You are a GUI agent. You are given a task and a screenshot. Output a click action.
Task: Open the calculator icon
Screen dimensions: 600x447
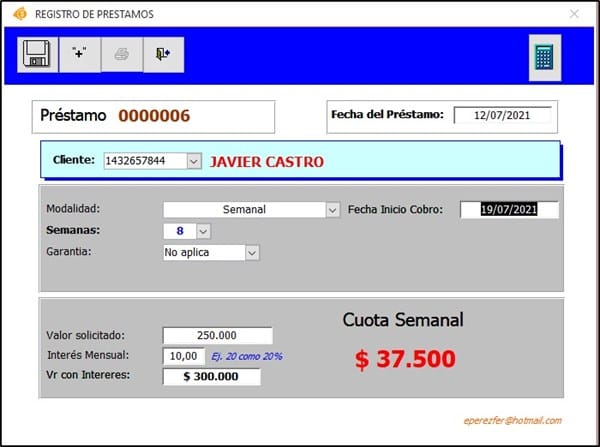[545, 57]
